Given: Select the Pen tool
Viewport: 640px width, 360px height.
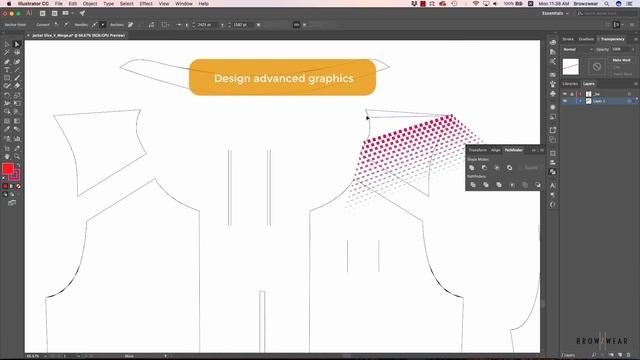Looking at the screenshot, I should [7, 62].
